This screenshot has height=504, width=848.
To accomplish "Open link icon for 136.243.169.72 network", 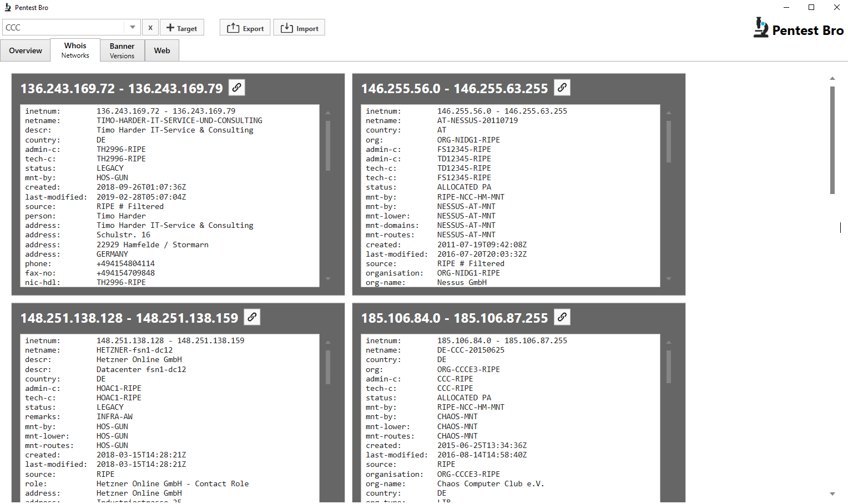I will 237,88.
